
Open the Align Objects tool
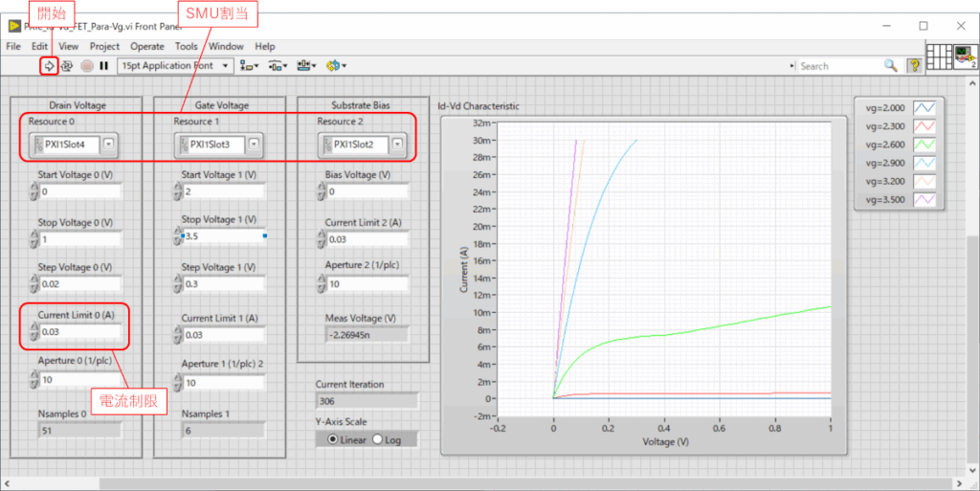pos(250,66)
